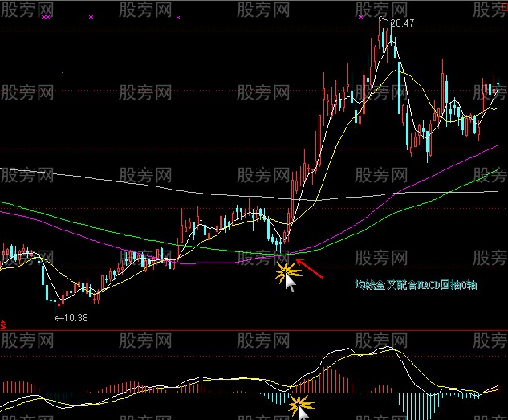Screen dimensions: 508x420
Task: Click the red arrow pointing at the golden cross
Action: click(310, 267)
